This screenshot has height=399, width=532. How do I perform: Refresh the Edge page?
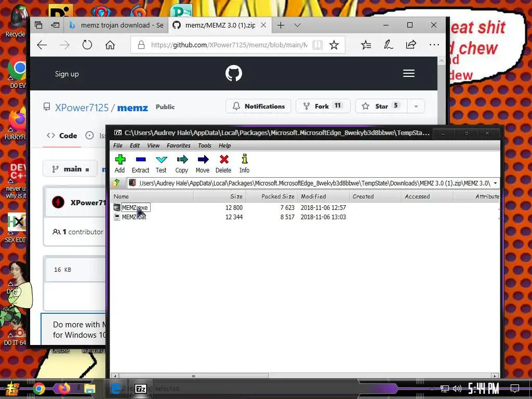87,45
